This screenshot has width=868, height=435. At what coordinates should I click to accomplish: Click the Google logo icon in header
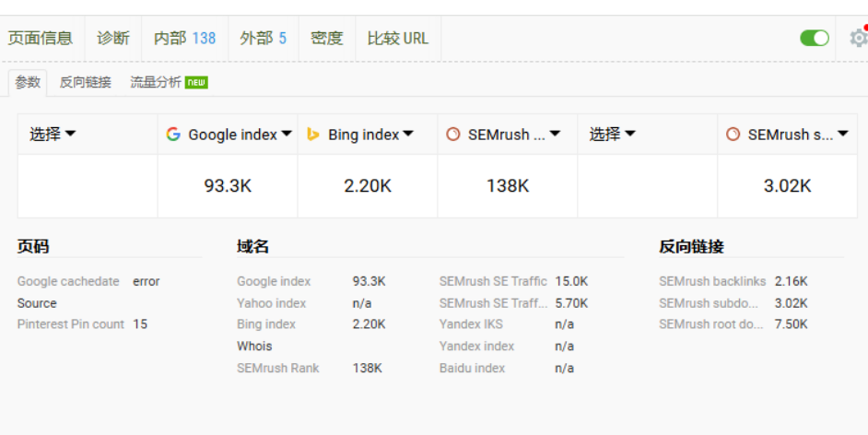coord(173,134)
